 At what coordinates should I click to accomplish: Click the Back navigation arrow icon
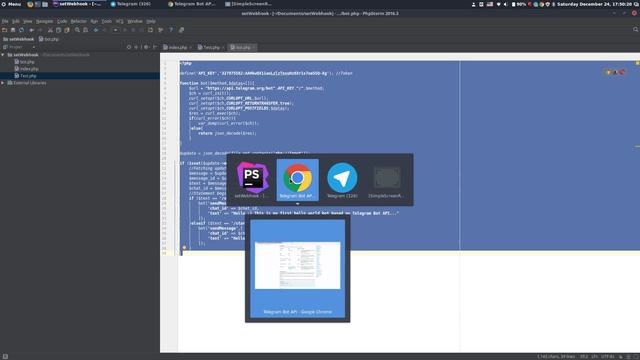(96, 30)
